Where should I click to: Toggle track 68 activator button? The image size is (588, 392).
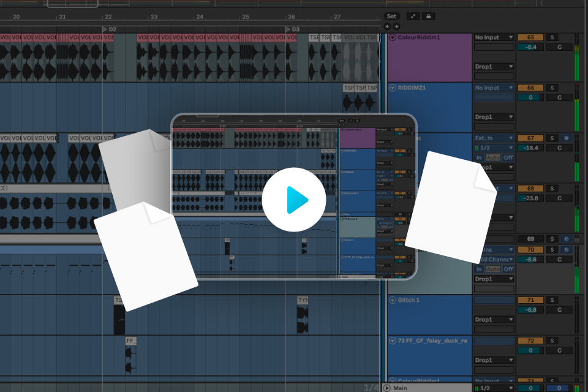pos(530,188)
